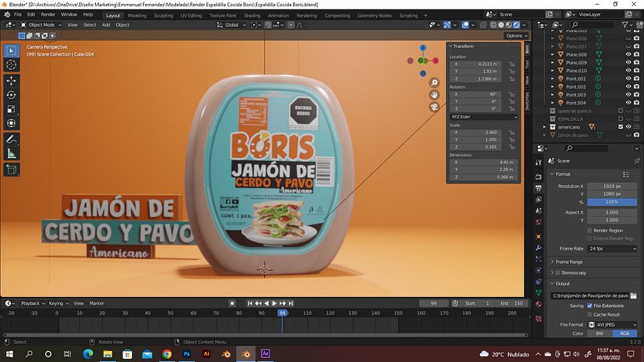Viewport: 644px width, 362px height.
Task: Click the viewport Options button
Action: pos(515,35)
